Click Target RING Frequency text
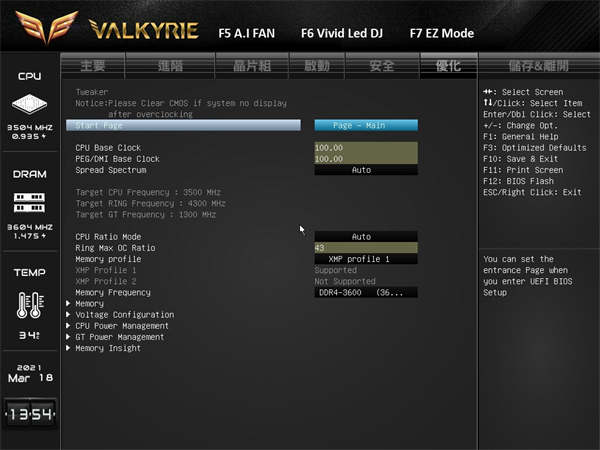600x450 pixels. (150, 203)
